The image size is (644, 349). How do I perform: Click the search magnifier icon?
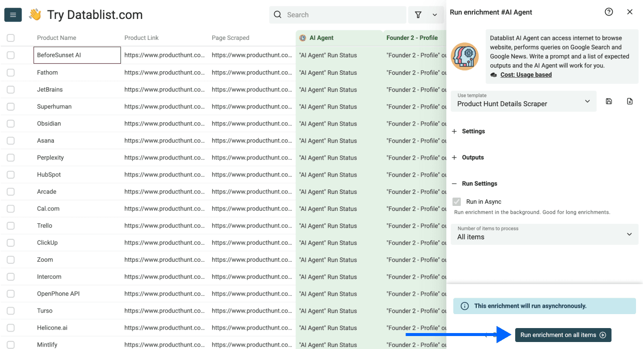pyautogui.click(x=278, y=14)
